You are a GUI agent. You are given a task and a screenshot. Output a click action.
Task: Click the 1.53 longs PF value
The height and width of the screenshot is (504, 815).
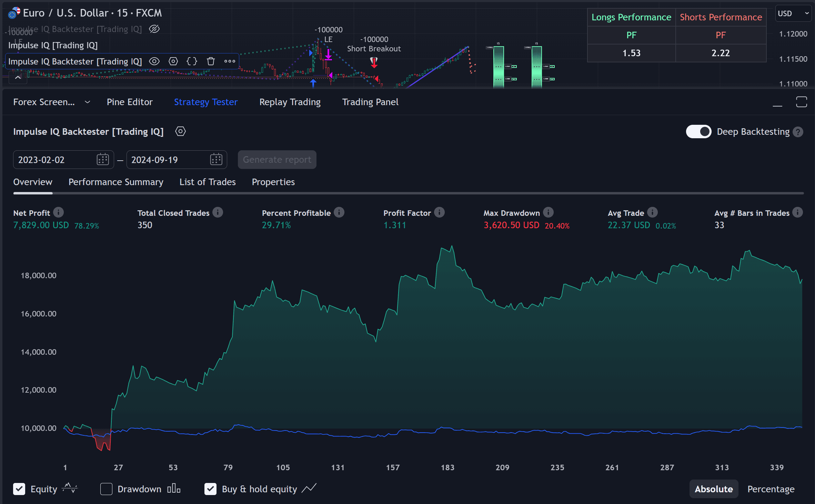click(x=631, y=53)
